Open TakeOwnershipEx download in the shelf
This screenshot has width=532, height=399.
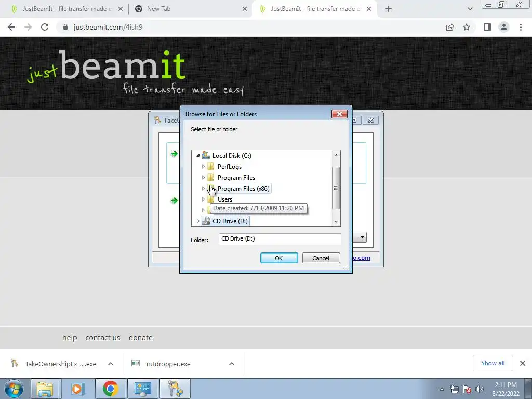click(54, 364)
